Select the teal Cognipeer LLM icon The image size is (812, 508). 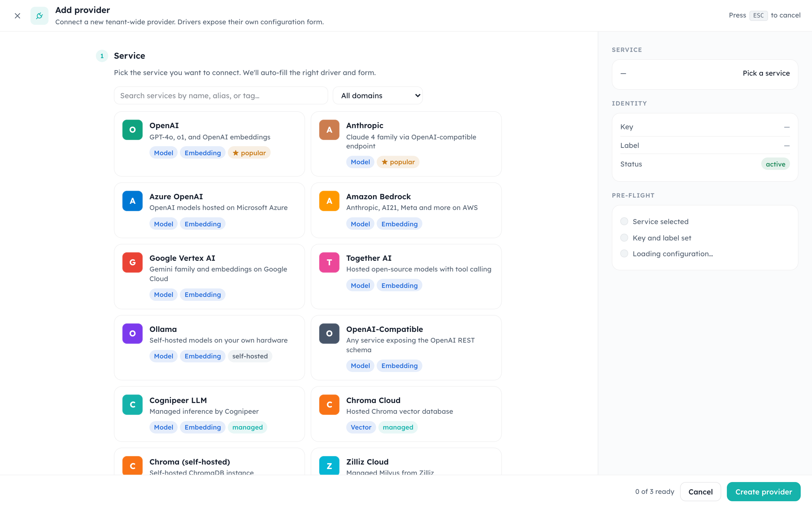[133, 404]
